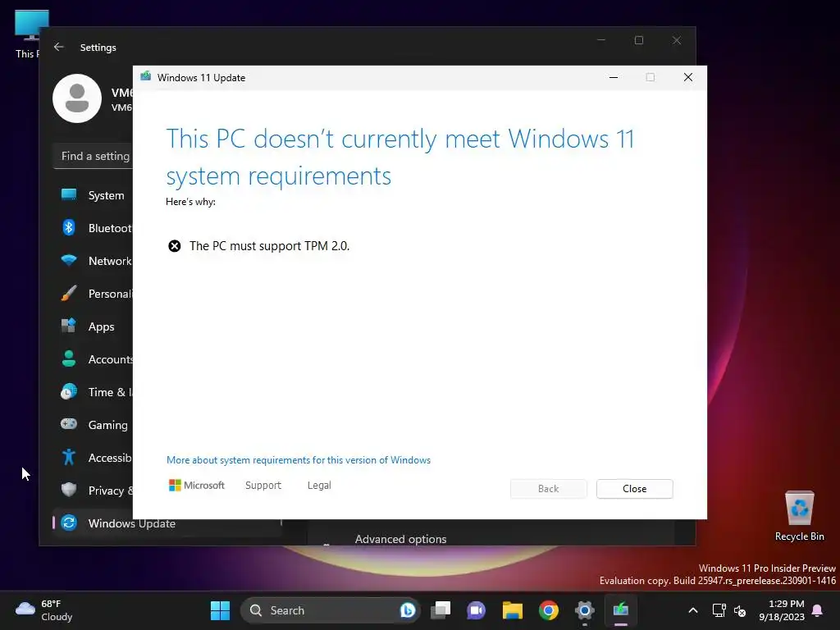Open Bing chat icon in taskbar search

(x=407, y=610)
